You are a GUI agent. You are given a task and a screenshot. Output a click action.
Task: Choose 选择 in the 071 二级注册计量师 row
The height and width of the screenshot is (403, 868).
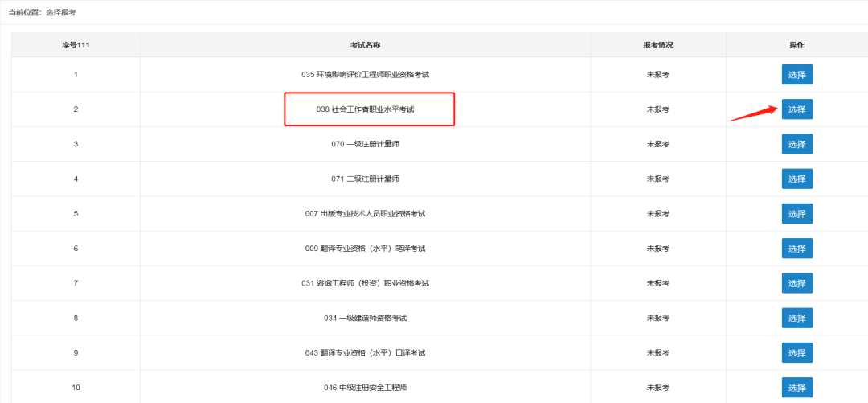(x=797, y=179)
